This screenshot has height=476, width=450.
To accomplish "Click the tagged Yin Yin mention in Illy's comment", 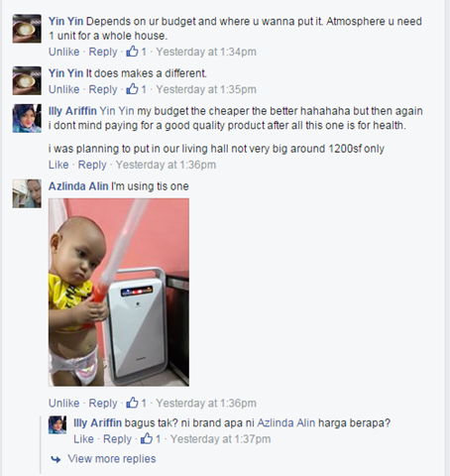I will pyautogui.click(x=117, y=111).
